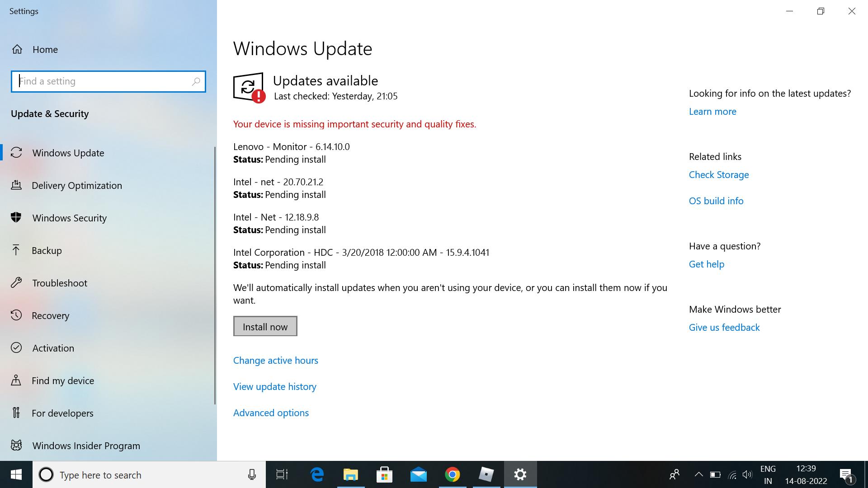Click the Activation checkmark circle icon
868x488 pixels.
click(x=16, y=348)
